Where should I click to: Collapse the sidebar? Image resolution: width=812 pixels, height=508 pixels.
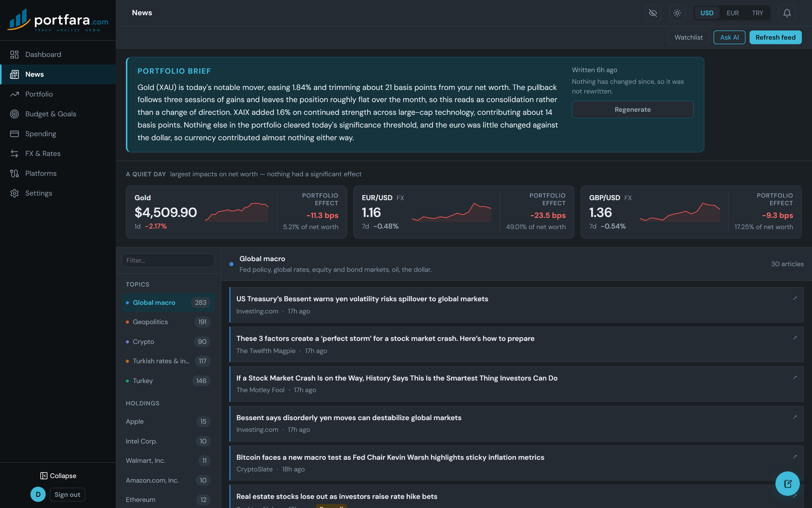pyautogui.click(x=58, y=476)
